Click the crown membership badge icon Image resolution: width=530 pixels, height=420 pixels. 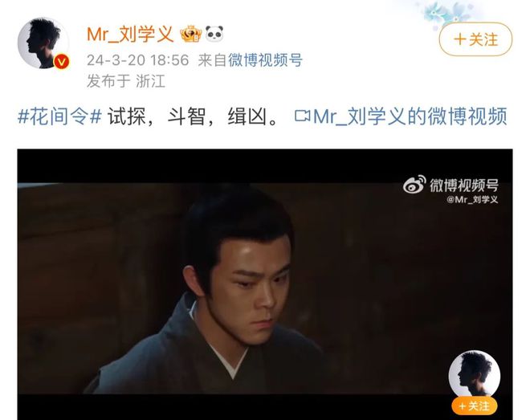click(191, 34)
